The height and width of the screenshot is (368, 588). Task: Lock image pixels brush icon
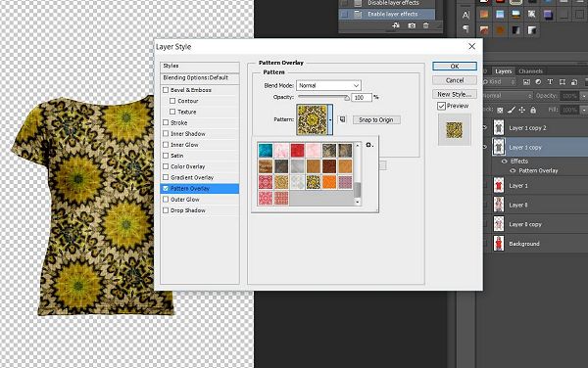(511, 110)
